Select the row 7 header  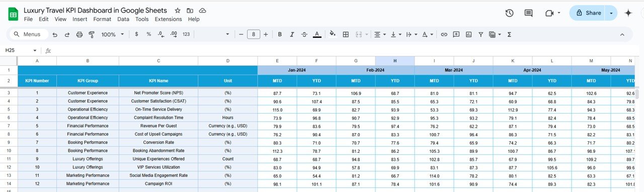[9, 126]
